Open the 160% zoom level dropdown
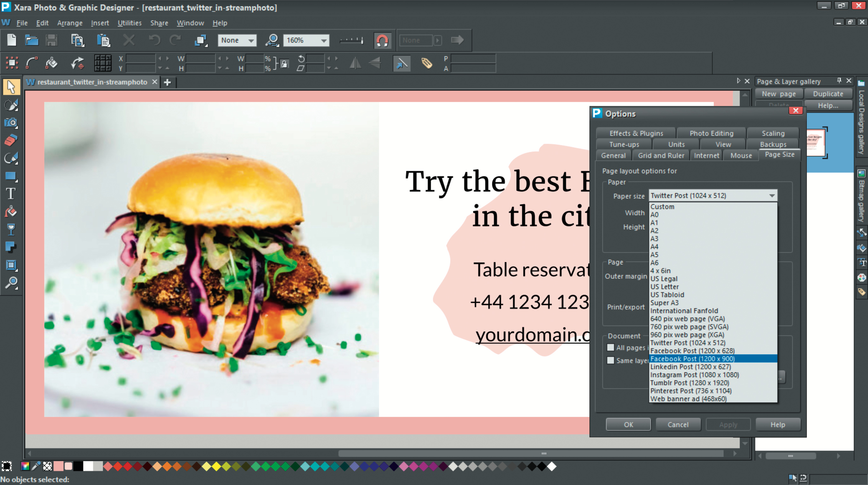The height and width of the screenshot is (485, 868). [323, 41]
